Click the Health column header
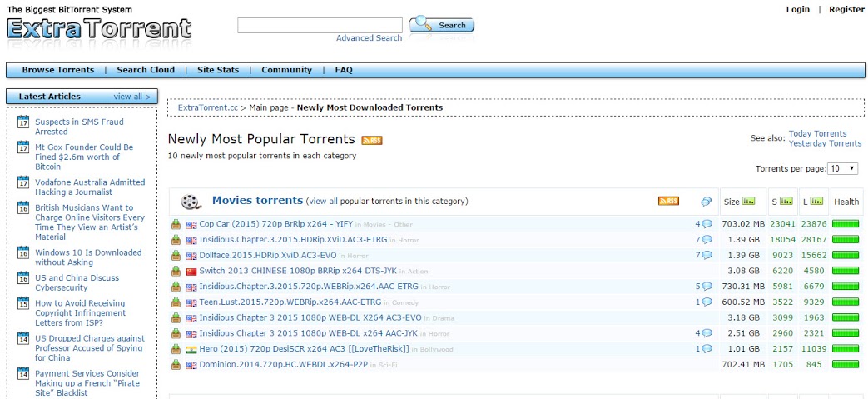Screen dimensions: 868x399 [x=846, y=202]
